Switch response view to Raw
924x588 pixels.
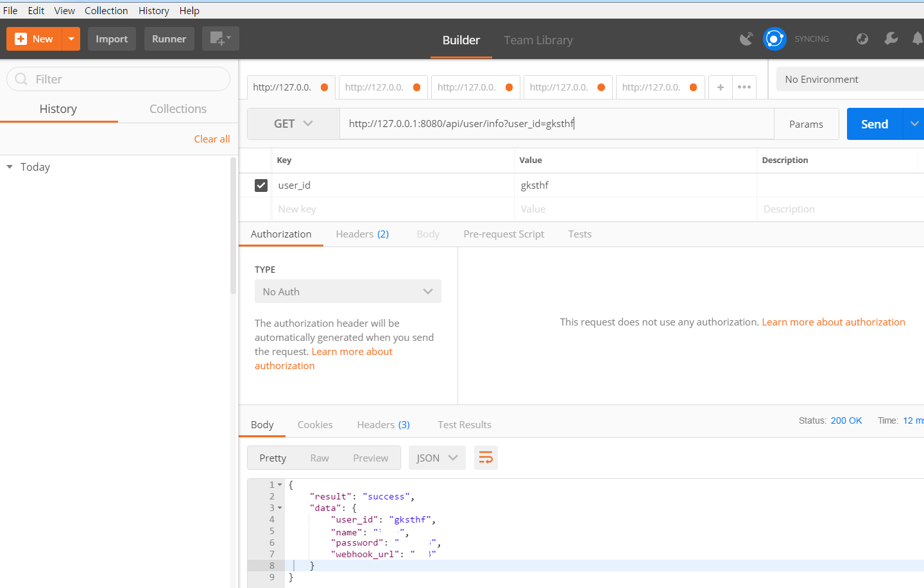click(x=320, y=458)
